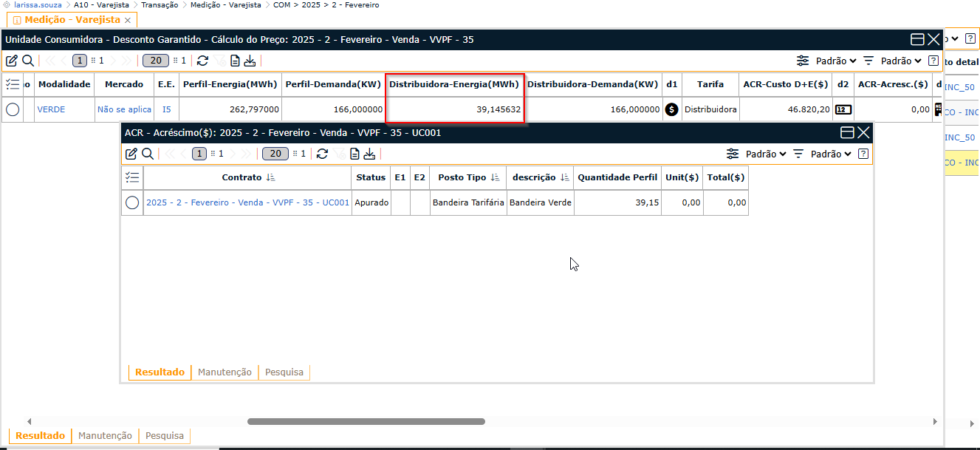Screen dimensions: 980x450
Task: Select the radio button for the UC001 contract row
Action: point(132,202)
